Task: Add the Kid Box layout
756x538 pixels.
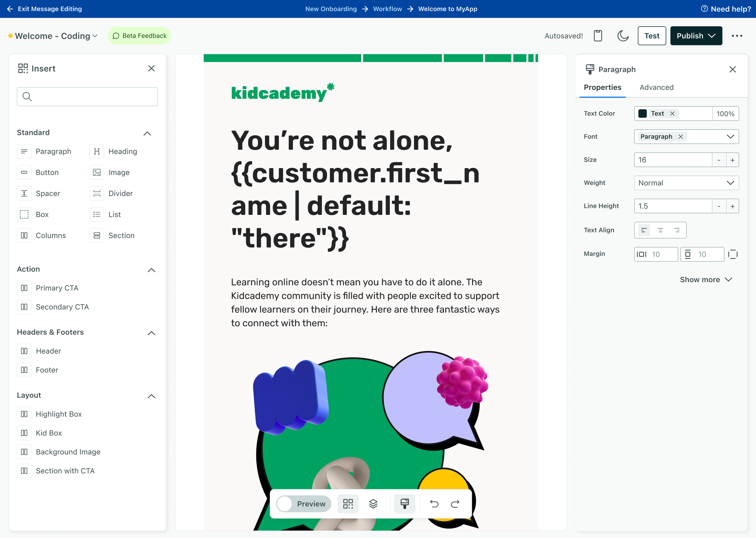Action: (x=40, y=433)
